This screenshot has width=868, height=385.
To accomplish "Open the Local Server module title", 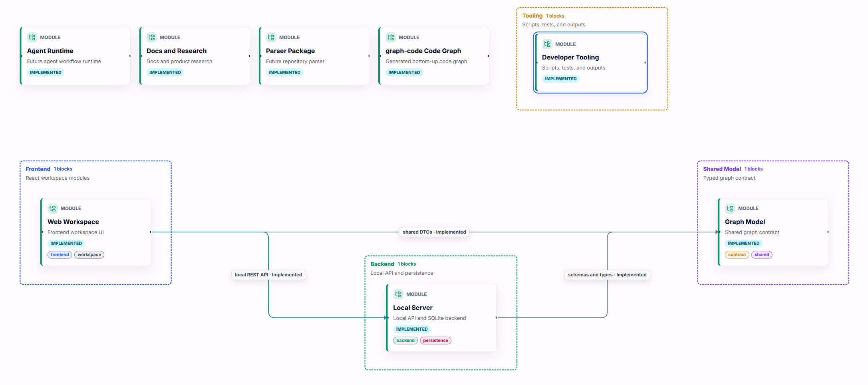I will point(413,308).
